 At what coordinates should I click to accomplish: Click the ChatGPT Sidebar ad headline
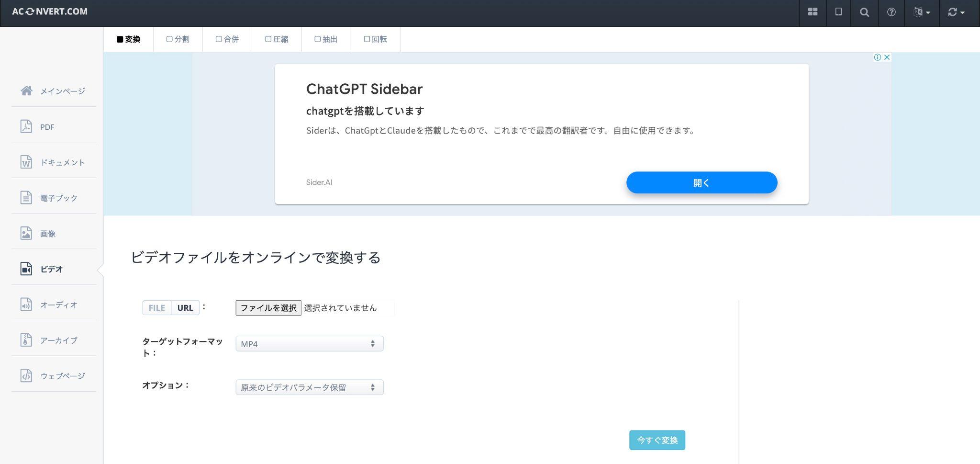click(364, 89)
